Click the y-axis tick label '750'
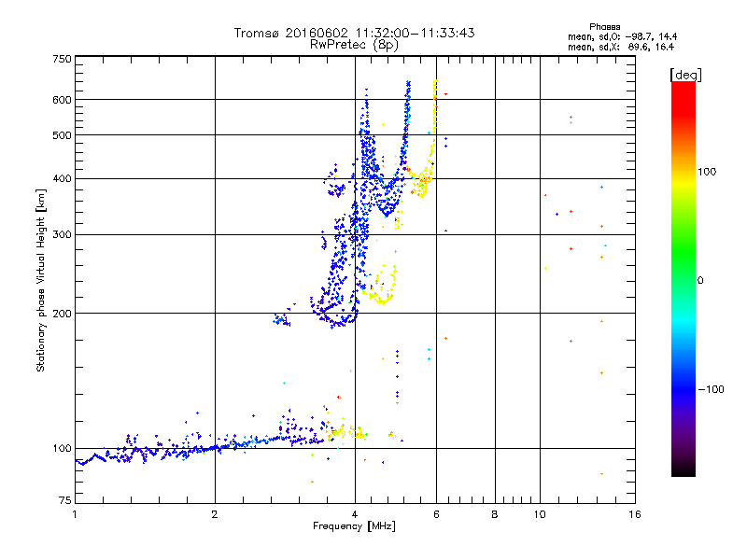 coord(62,59)
